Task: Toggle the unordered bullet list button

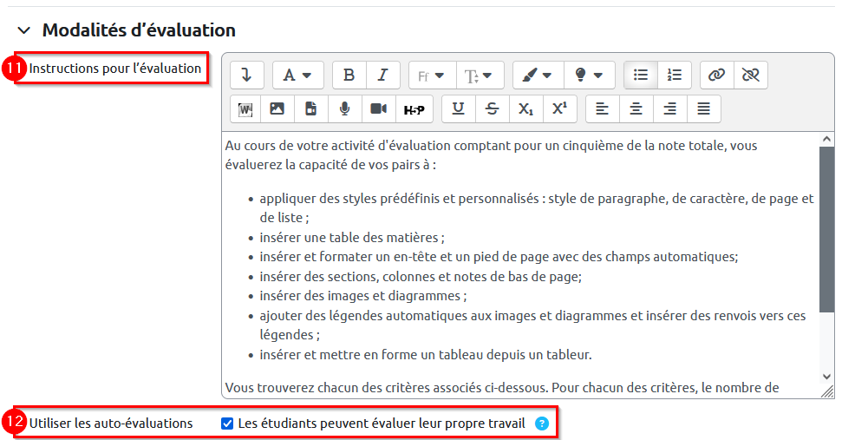Action: [x=641, y=76]
